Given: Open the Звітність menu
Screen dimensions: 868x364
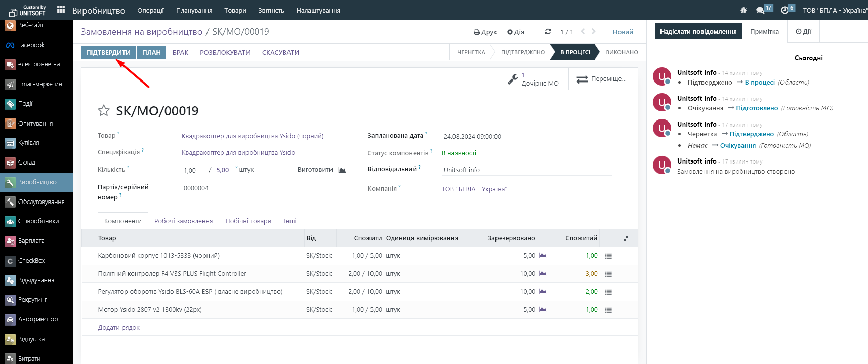Looking at the screenshot, I should pyautogui.click(x=271, y=10).
